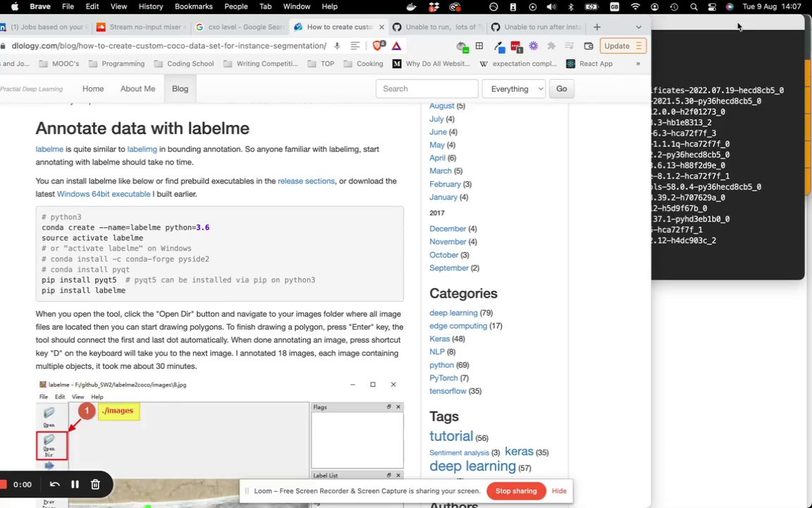Image resolution: width=812 pixels, height=508 pixels.
Task: Open the Everything search scope dropdown
Action: tap(514, 89)
